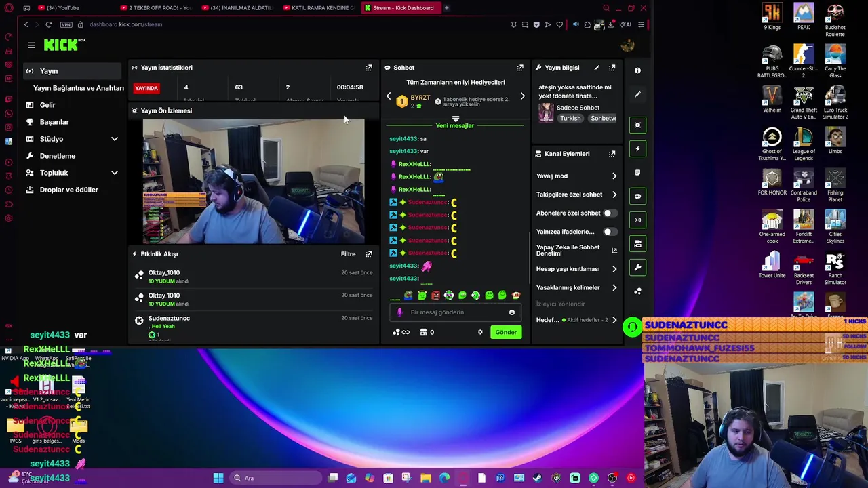Open the info icon in right rail
Screen dimensions: 868x488
point(637,70)
